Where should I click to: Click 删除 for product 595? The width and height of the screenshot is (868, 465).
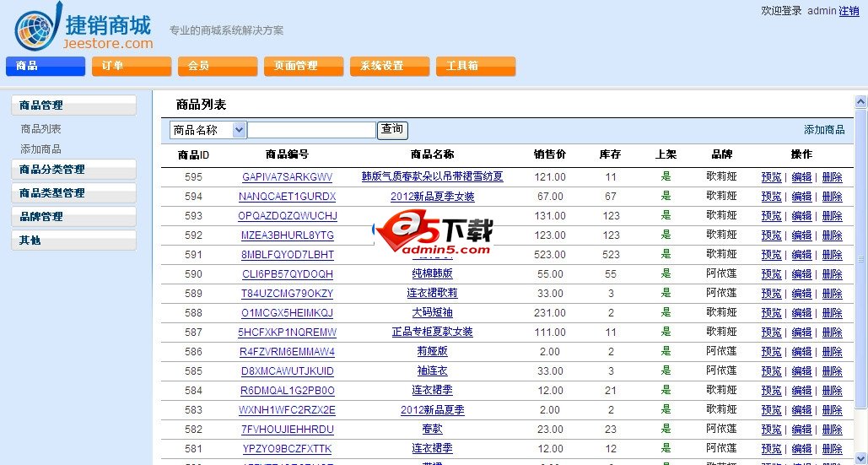pyautogui.click(x=832, y=177)
